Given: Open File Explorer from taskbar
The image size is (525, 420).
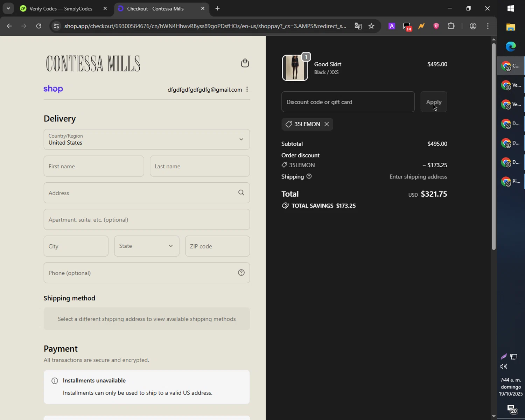Looking at the screenshot, I should tap(511, 27).
